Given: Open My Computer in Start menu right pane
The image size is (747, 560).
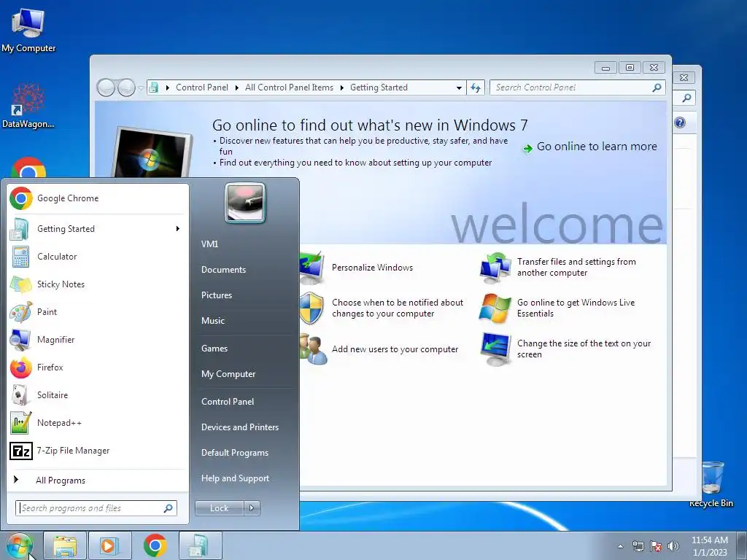Looking at the screenshot, I should point(244,374).
